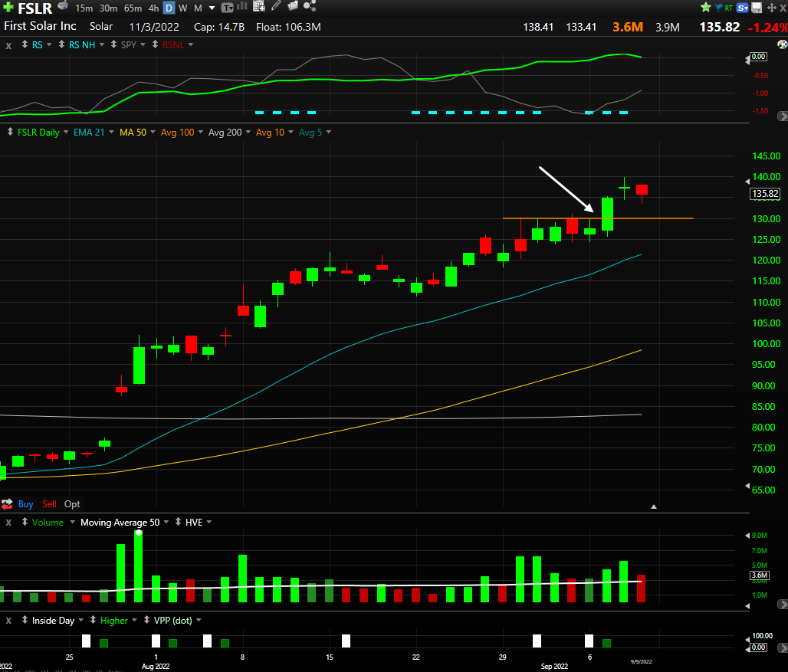Click the VPP (dot) indicator label
788x672 pixels.
tap(173, 621)
